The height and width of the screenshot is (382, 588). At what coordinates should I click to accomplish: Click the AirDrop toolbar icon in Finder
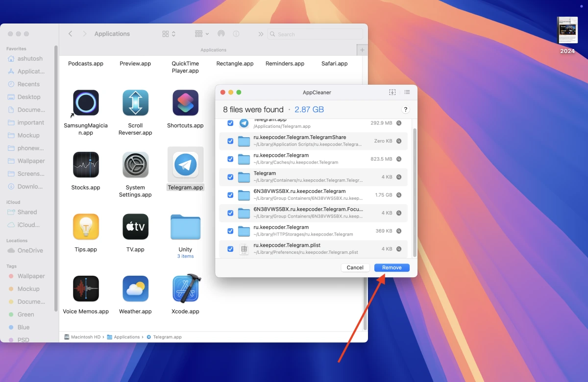click(221, 34)
